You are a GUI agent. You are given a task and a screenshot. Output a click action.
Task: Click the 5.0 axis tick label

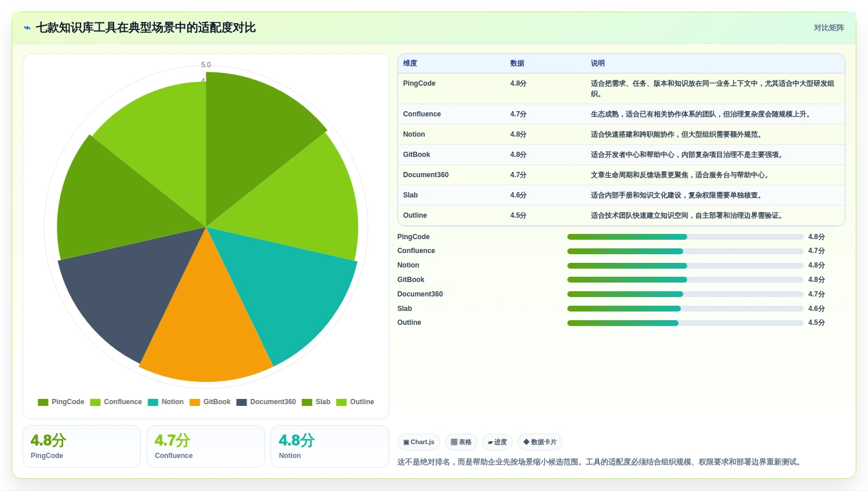[206, 65]
